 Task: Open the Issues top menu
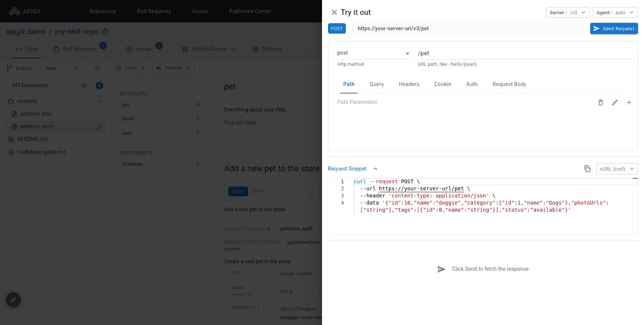point(200,11)
